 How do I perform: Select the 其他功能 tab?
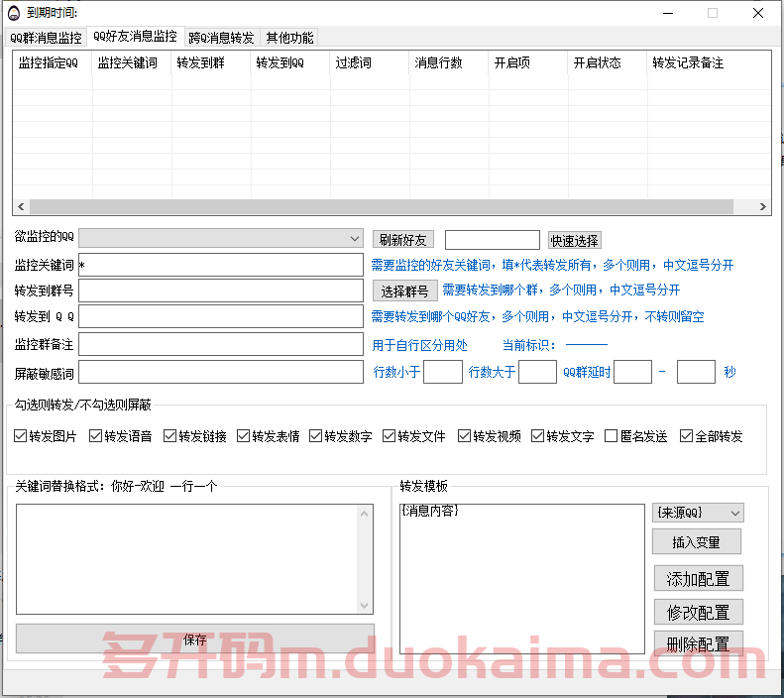(x=289, y=38)
